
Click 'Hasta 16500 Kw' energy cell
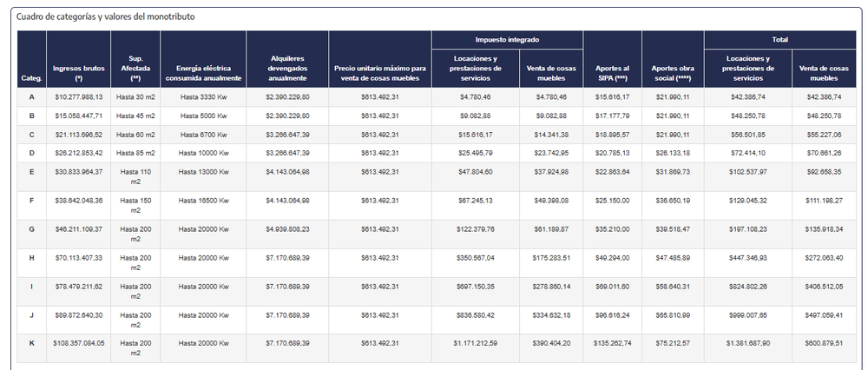click(x=204, y=201)
